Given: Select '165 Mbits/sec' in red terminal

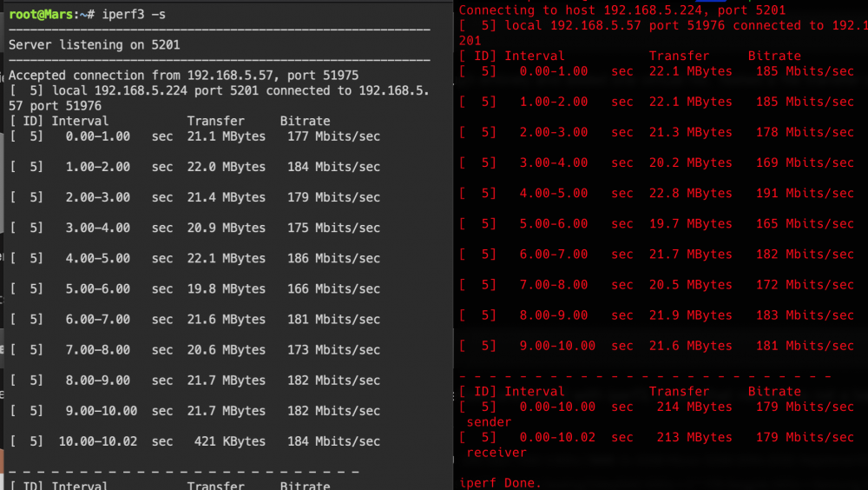Looking at the screenshot, I should coord(805,224).
